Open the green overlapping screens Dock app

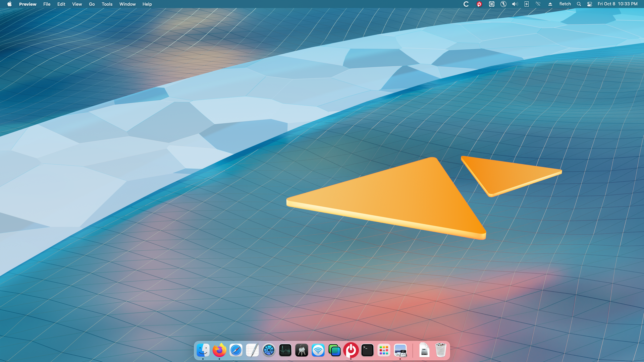click(334, 350)
